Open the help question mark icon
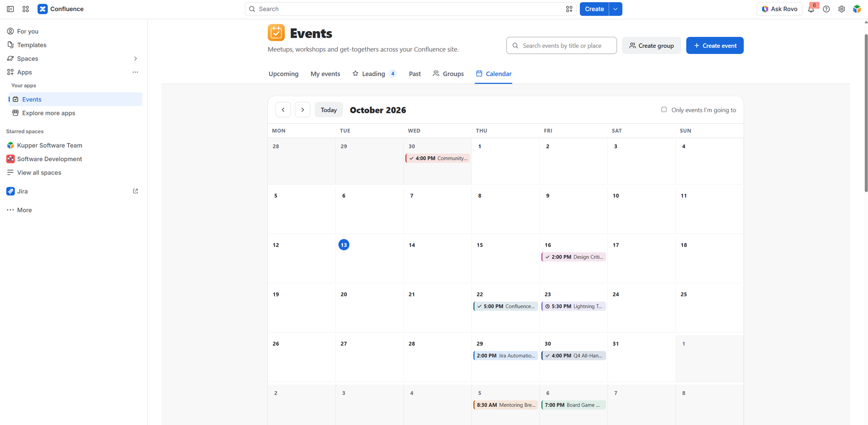The image size is (868, 425). [x=826, y=9]
